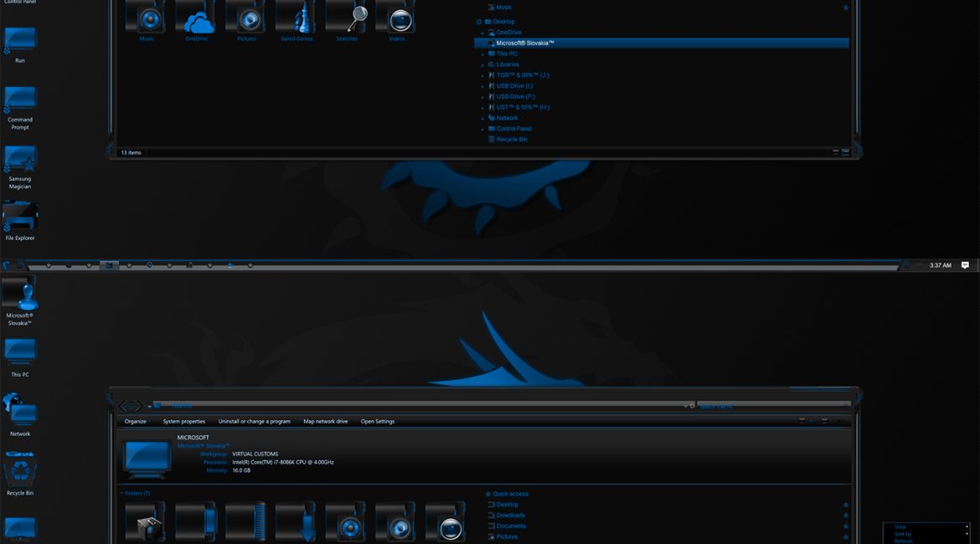Collapse the Folders (7) group header
Screen dimensions: 980x544
(121, 494)
